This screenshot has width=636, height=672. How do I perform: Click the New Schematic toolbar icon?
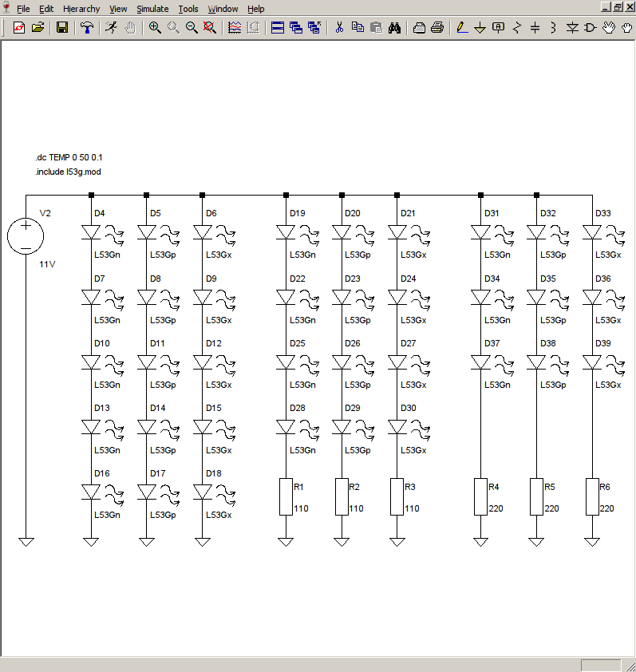point(19,28)
